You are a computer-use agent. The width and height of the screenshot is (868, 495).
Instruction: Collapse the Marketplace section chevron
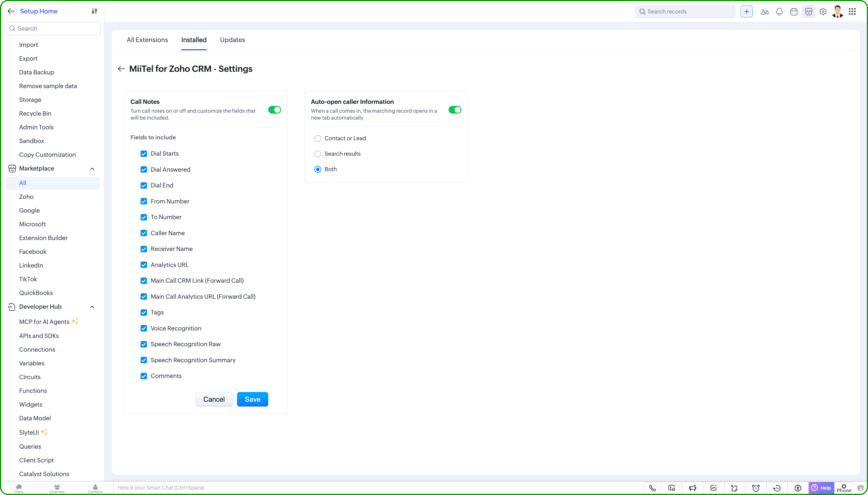[x=92, y=169]
